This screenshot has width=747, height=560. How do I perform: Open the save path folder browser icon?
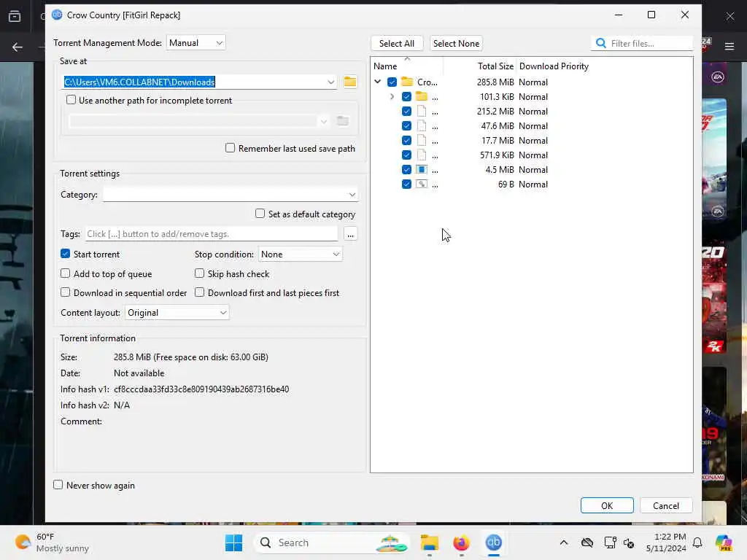350,82
